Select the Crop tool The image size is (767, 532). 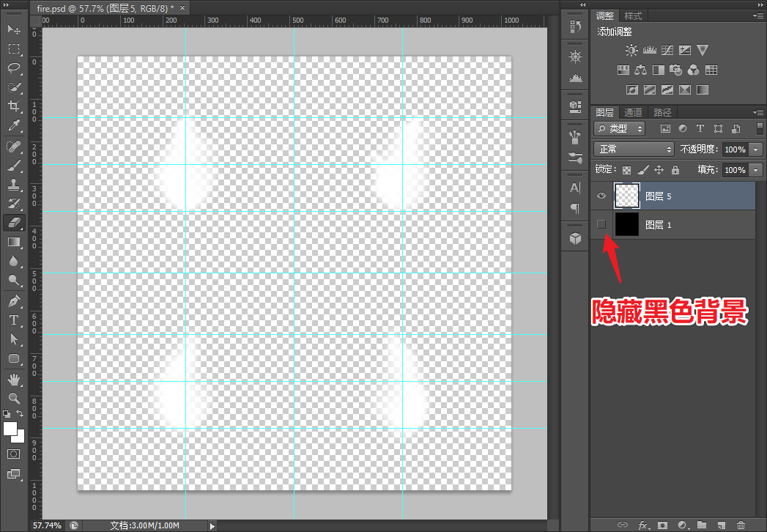coord(14,106)
